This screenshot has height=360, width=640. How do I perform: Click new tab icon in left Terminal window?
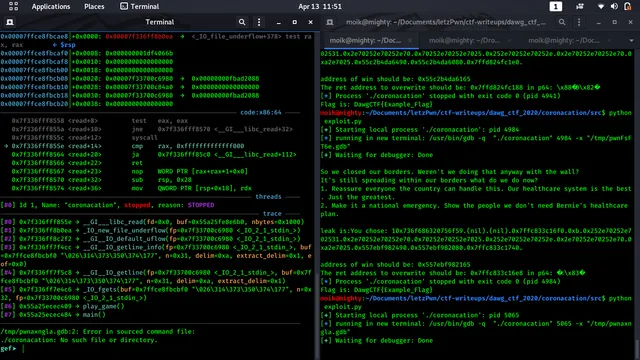[10, 22]
